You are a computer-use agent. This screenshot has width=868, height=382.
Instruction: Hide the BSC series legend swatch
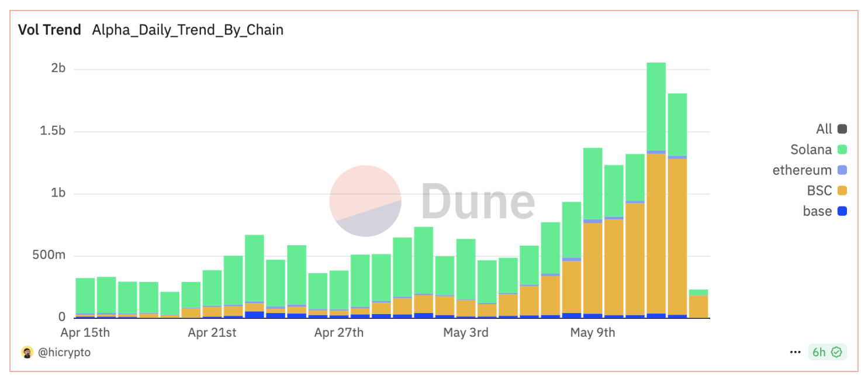click(842, 191)
